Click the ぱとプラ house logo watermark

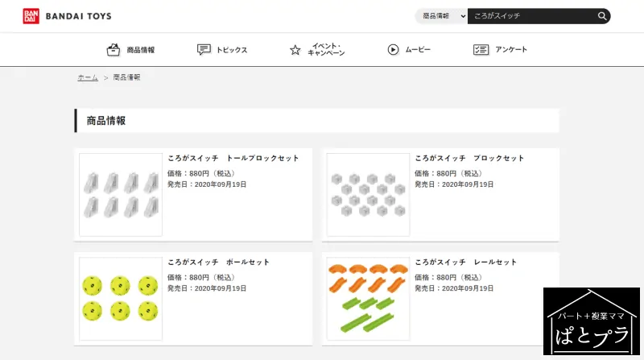(x=592, y=321)
